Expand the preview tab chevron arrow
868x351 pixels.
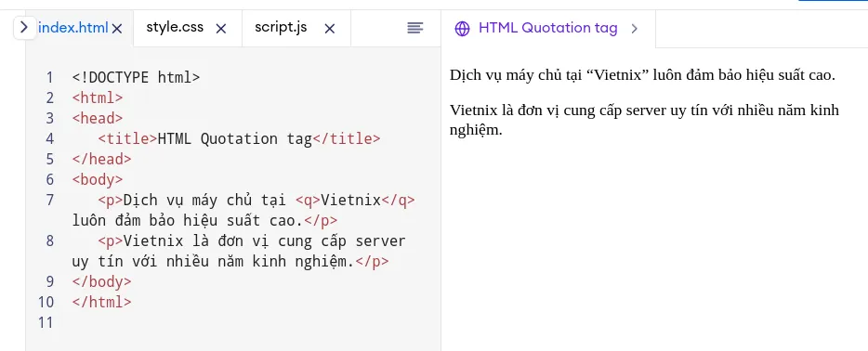(635, 28)
